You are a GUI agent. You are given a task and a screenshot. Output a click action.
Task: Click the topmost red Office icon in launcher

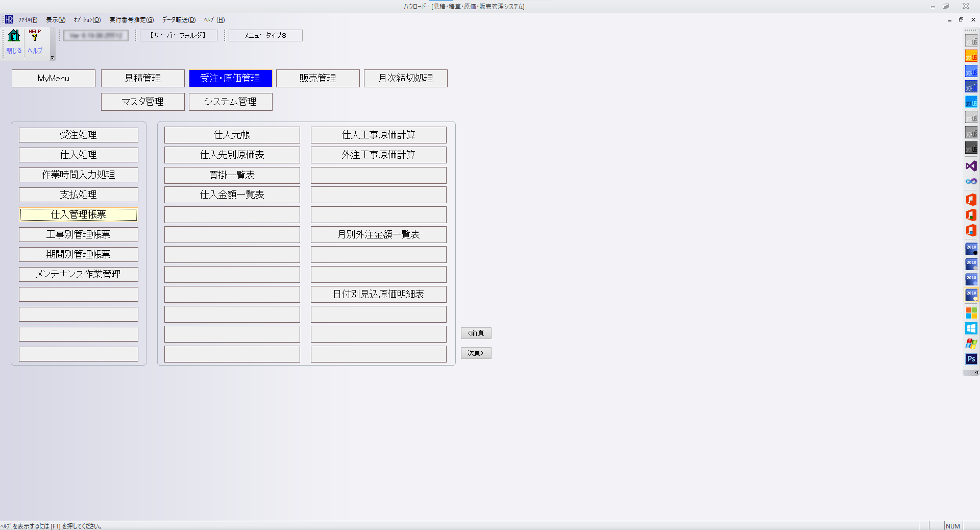pos(971,200)
